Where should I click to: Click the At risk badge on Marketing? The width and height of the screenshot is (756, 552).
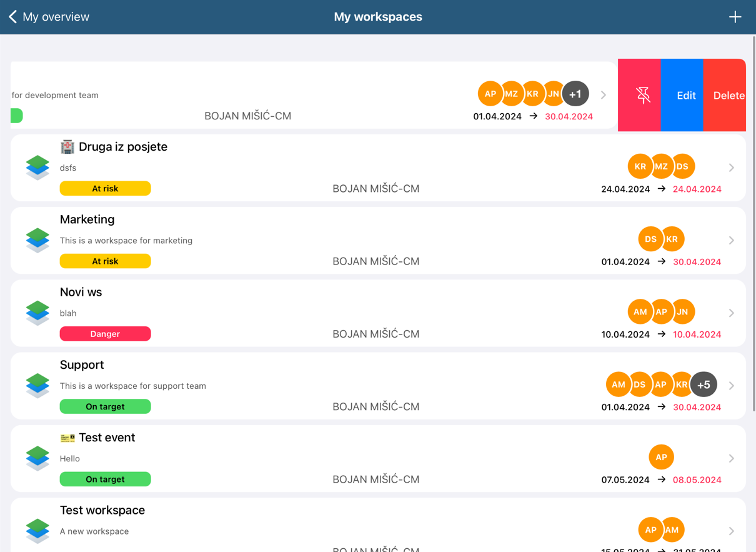[105, 261]
